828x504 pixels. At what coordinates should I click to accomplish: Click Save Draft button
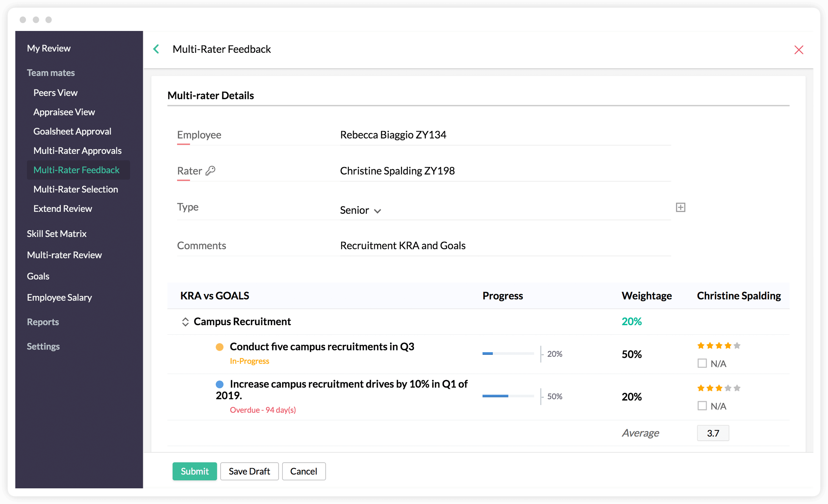point(249,471)
